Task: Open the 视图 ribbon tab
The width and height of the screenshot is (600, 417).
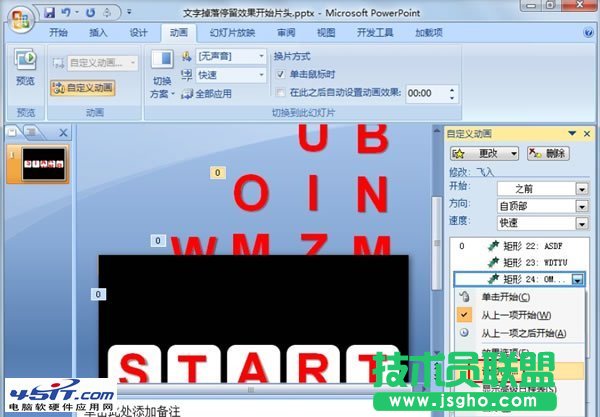Action: [326, 33]
